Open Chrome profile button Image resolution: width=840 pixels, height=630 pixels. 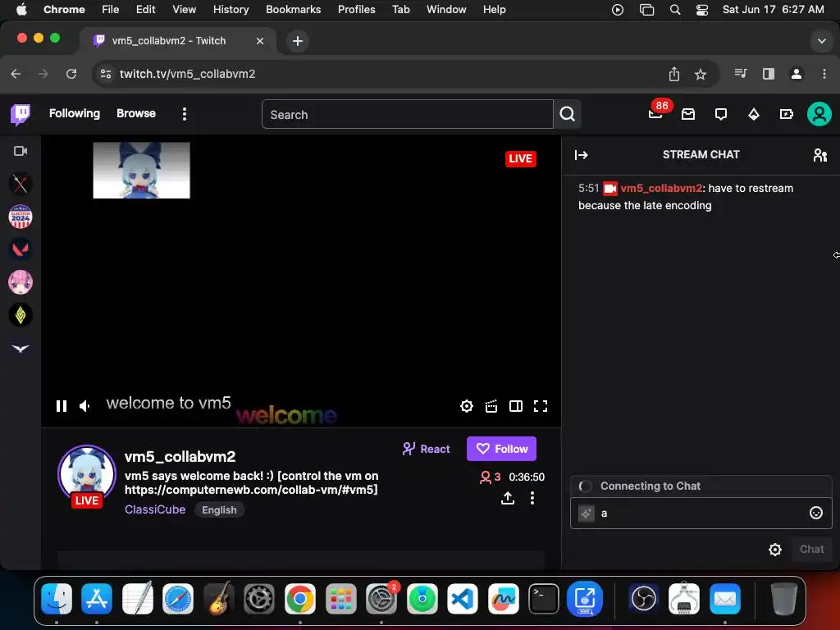click(x=796, y=74)
